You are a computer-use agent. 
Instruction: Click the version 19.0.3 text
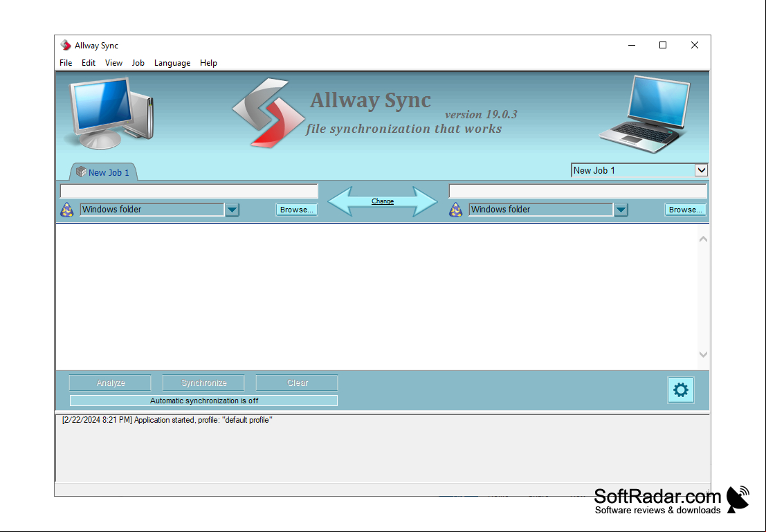[x=481, y=114]
